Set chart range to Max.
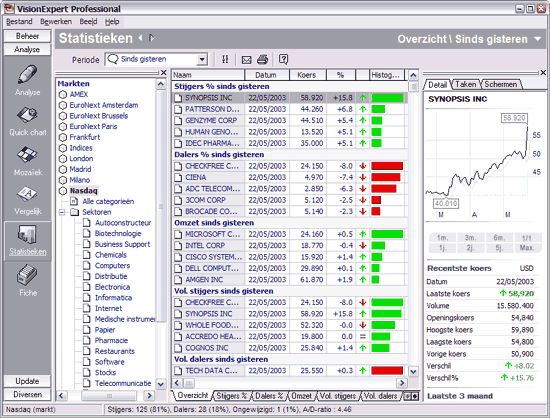This screenshot has height=418, width=550. tap(527, 248)
